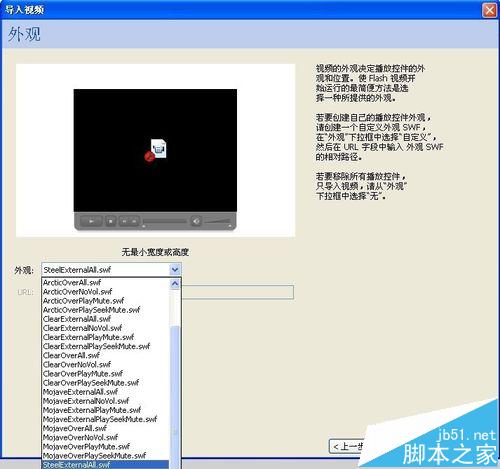Choose MojaveOverNoVol.swf
Screen dimensions: 500x469
[x=105, y=437]
